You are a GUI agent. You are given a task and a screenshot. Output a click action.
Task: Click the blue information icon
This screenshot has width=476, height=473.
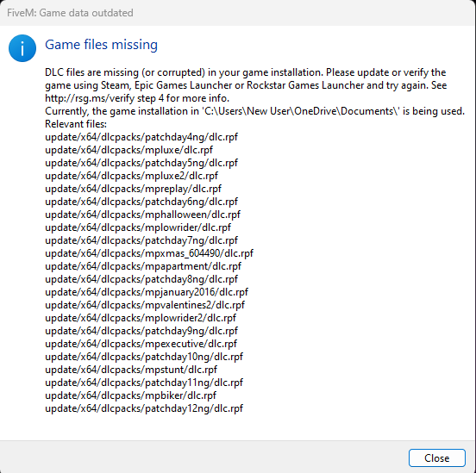[22, 48]
